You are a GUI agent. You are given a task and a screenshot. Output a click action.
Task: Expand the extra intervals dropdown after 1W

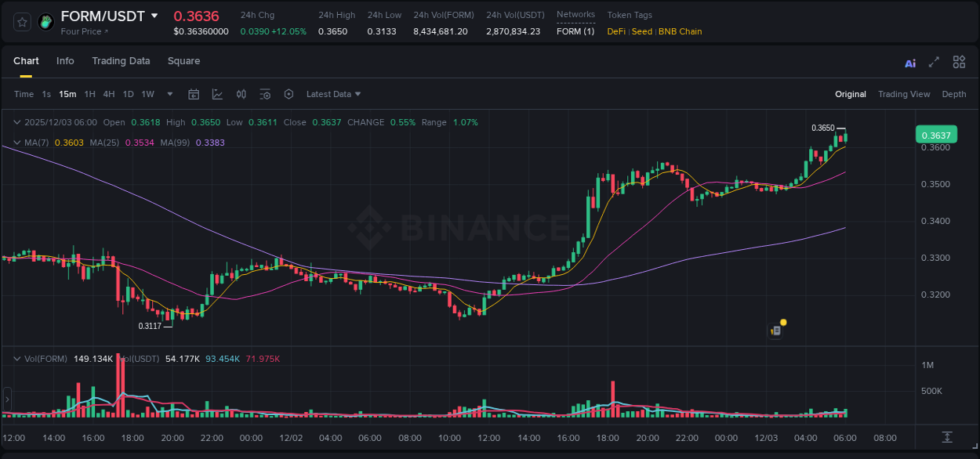pos(169,94)
